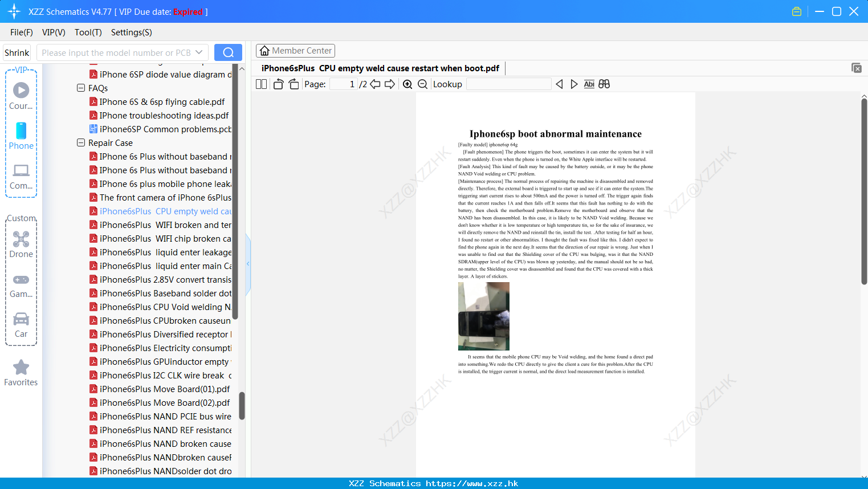Click the file tree scrollbar thumb

coord(242,406)
